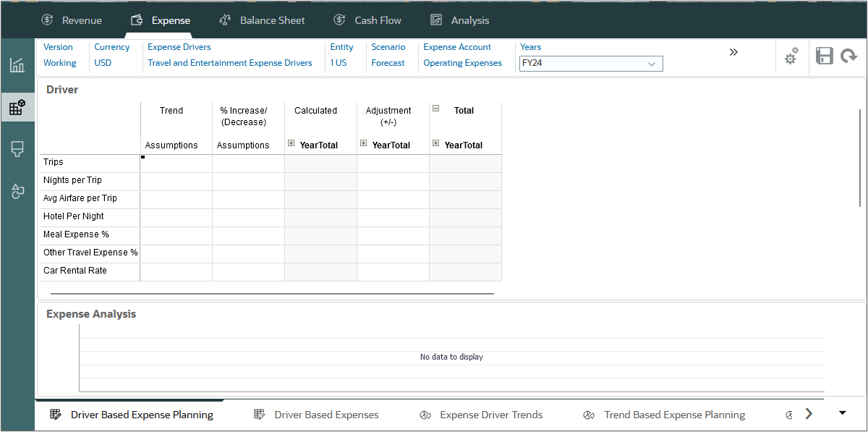
Task: Click the allocation sidebar icon
Action: (x=17, y=192)
